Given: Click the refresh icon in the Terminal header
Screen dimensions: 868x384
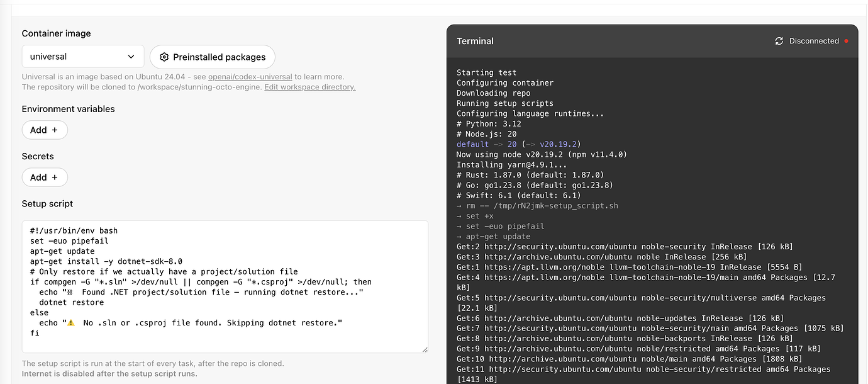Looking at the screenshot, I should (x=779, y=40).
